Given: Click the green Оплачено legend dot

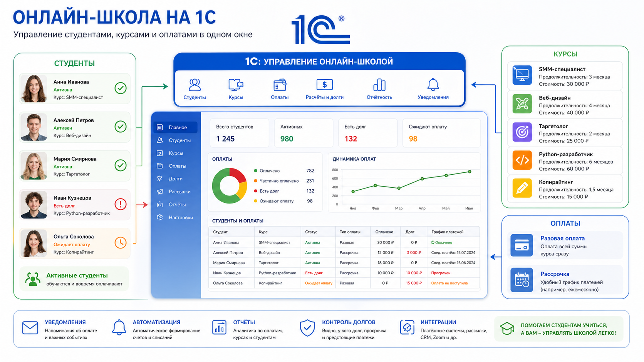Looking at the screenshot, I should (x=255, y=171).
